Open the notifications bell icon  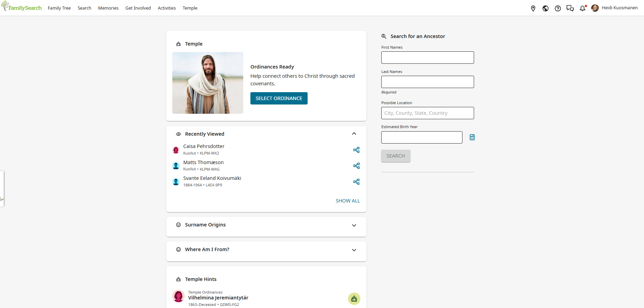click(x=582, y=8)
